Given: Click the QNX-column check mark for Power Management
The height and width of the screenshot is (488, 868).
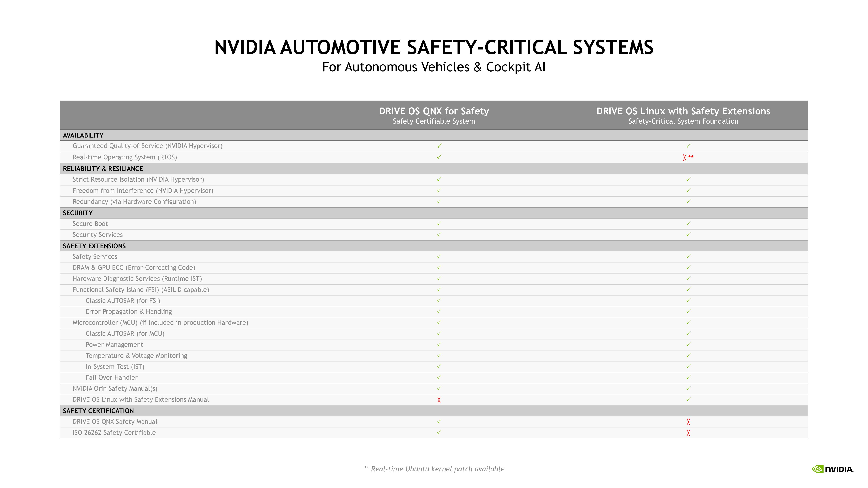Looking at the screenshot, I should 439,344.
